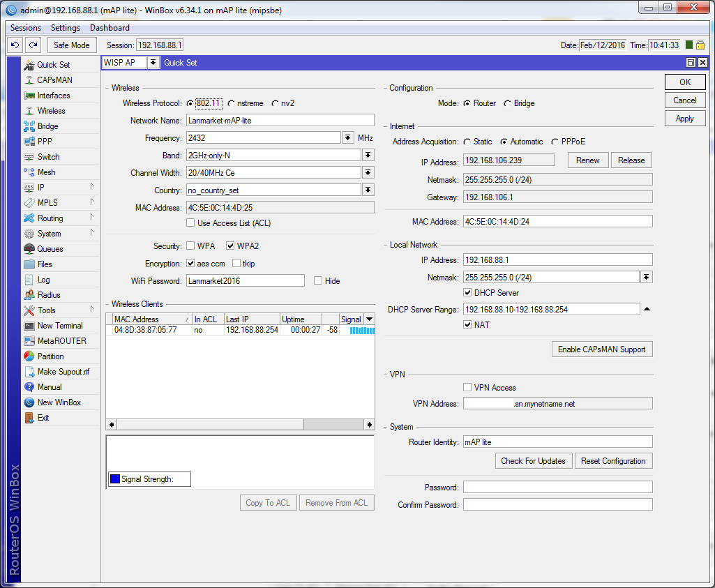This screenshot has width=715, height=588.
Task: Open CAPsMAN from the sidebar
Action: point(54,80)
